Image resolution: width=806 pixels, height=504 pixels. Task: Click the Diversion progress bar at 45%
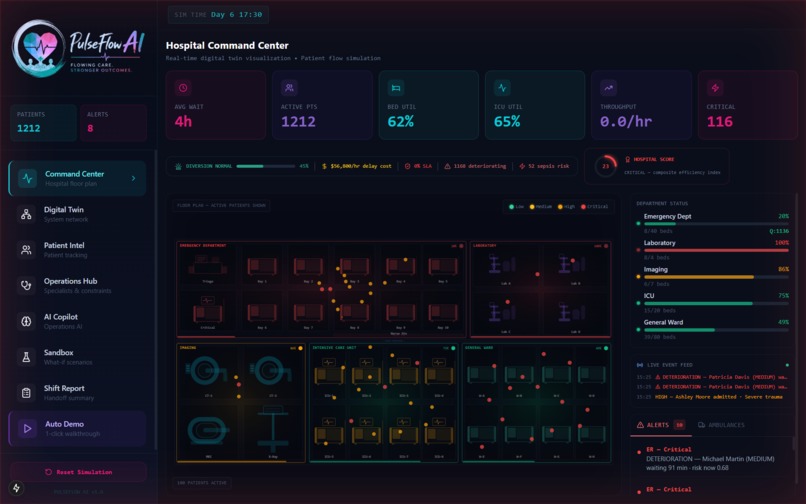265,167
